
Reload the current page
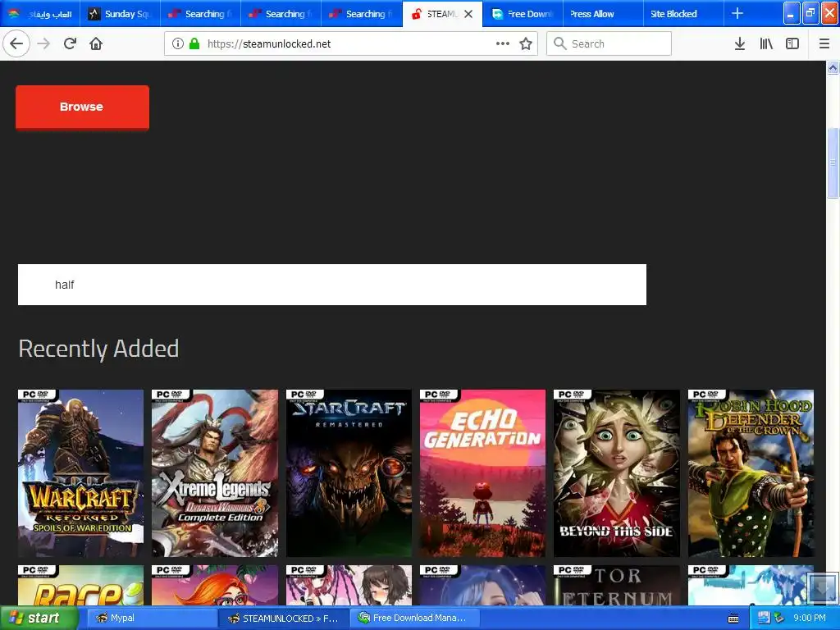[x=70, y=43]
